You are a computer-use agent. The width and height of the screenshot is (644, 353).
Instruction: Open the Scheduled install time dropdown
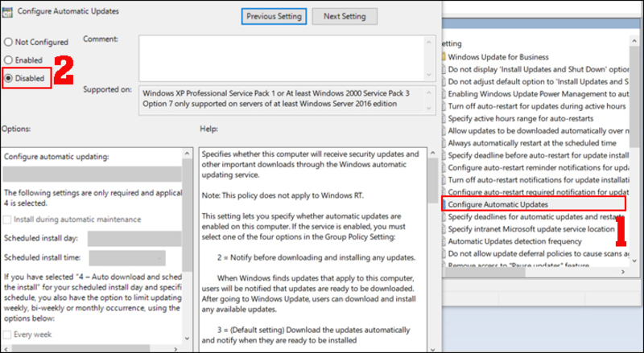(x=127, y=258)
